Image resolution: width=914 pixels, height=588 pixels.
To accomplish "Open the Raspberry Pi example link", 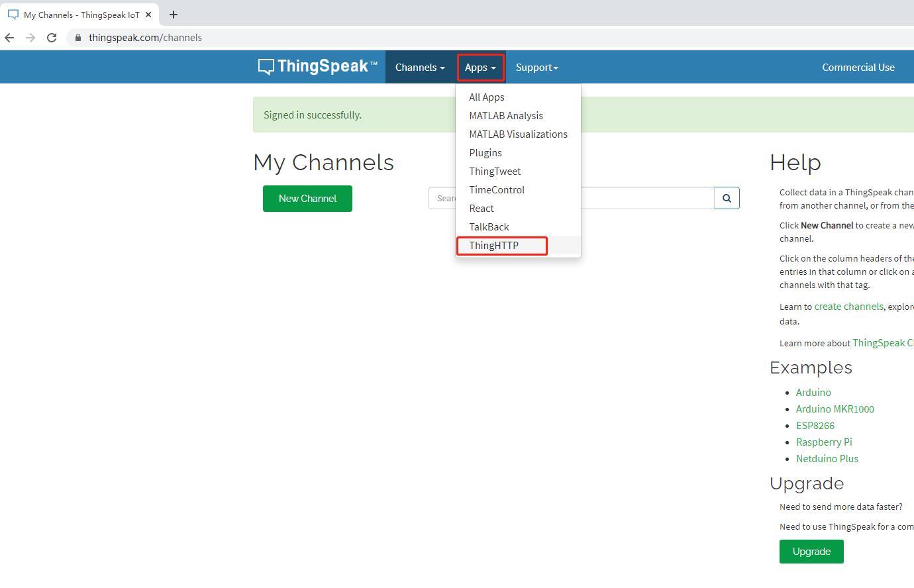I will (x=824, y=442).
